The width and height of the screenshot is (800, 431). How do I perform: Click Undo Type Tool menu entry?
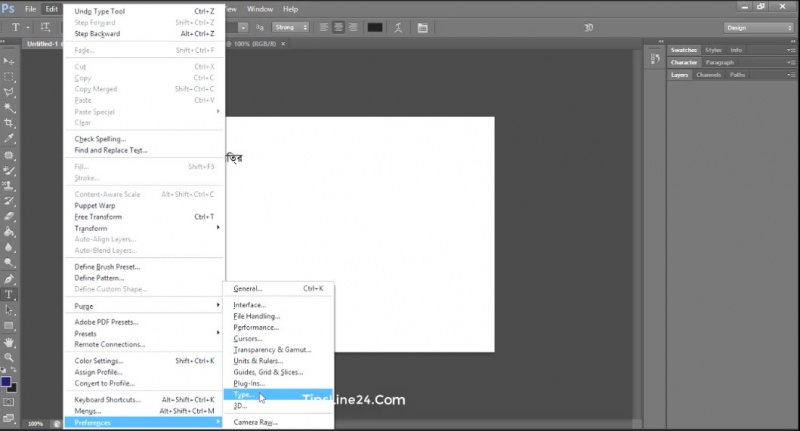point(144,11)
